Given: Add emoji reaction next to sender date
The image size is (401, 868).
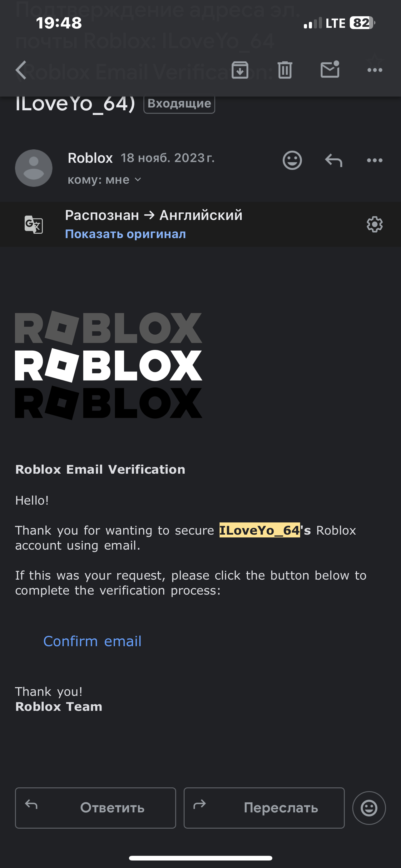Looking at the screenshot, I should pos(292,160).
